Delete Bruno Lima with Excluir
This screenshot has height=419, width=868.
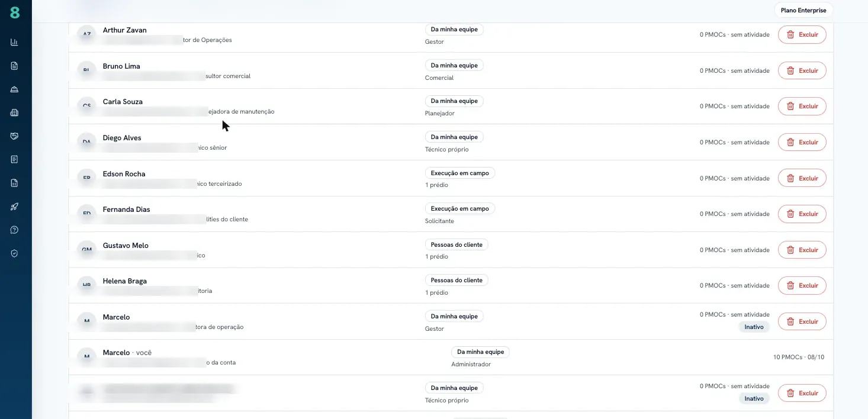tap(802, 70)
